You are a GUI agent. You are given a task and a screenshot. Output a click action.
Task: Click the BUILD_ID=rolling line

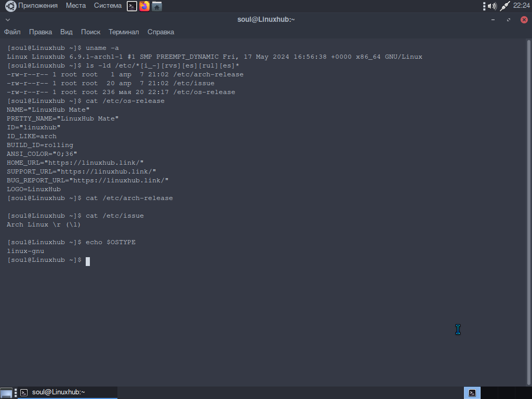[40, 145]
